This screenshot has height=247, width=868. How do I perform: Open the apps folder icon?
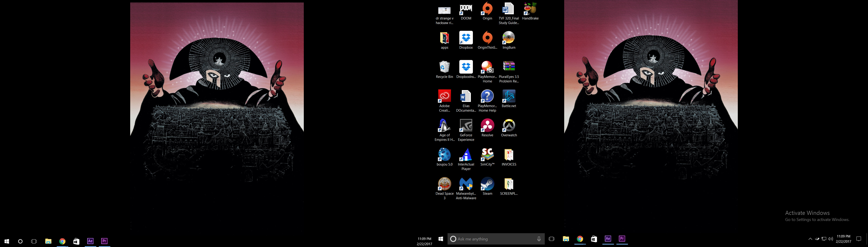pyautogui.click(x=444, y=41)
